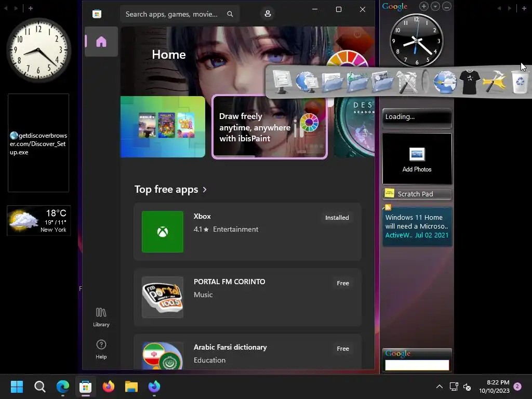Open the globe browser icon in the dock

[x=445, y=82]
